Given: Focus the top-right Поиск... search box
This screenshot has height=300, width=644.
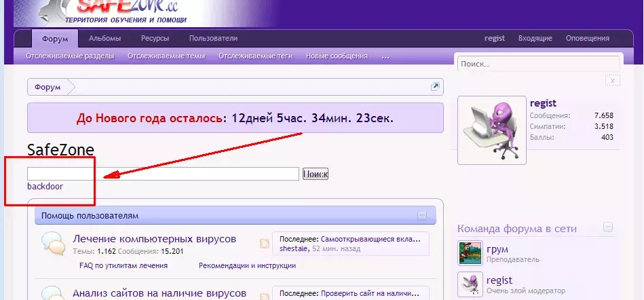Looking at the screenshot, I should [x=539, y=64].
